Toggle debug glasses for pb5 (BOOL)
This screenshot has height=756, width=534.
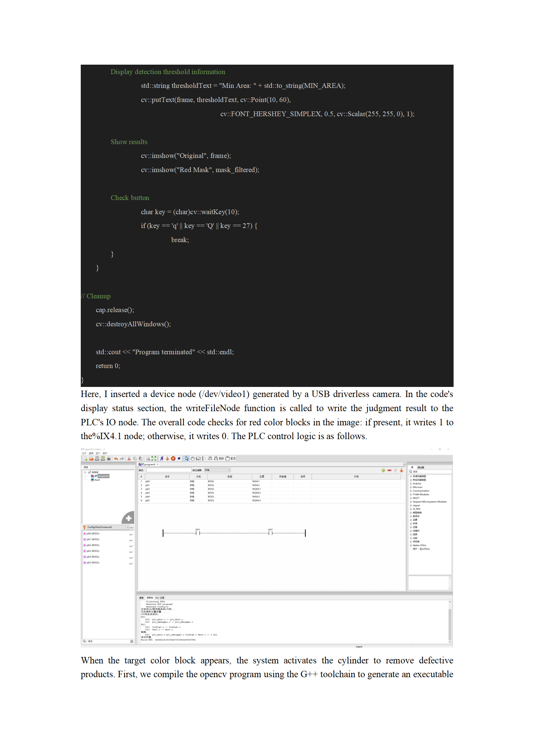point(131,563)
